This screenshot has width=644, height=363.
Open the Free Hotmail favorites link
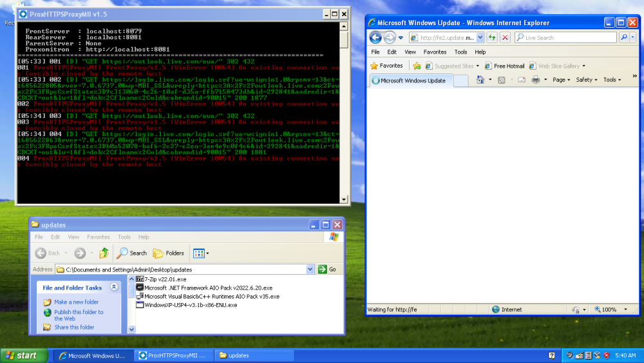pos(504,66)
